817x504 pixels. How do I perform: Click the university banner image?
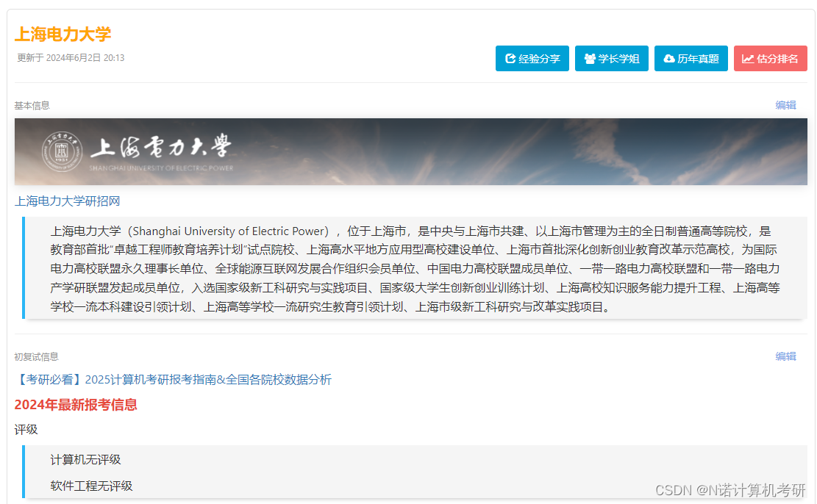pyautogui.click(x=411, y=151)
